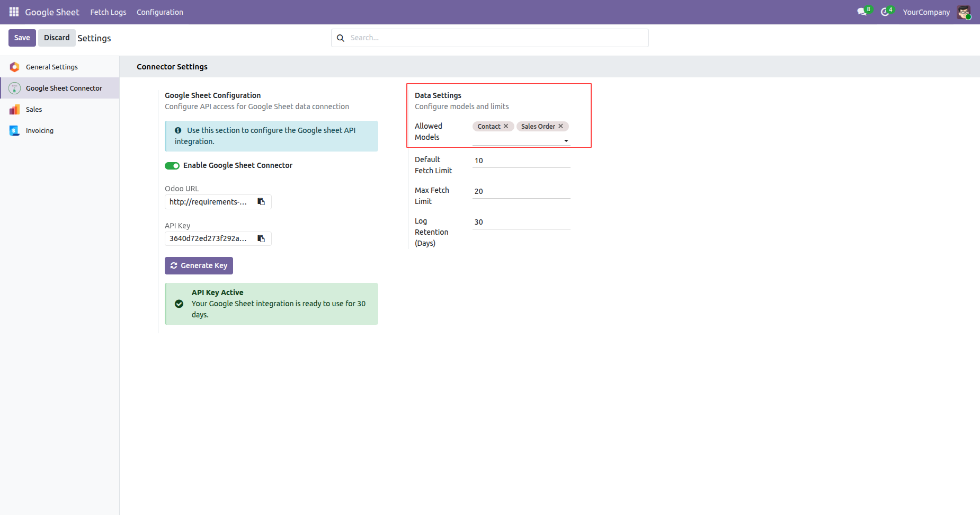Open the Configuration menu
The height and width of the screenshot is (515, 980).
[x=160, y=12]
